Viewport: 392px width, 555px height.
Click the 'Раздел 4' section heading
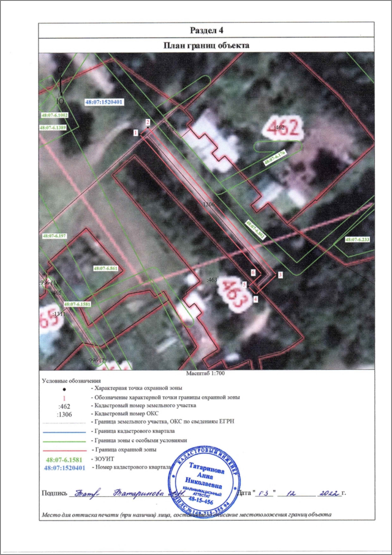pyautogui.click(x=207, y=31)
